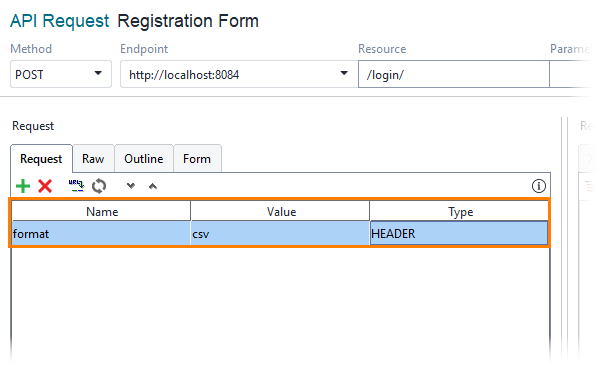Click the http://localhost:8084 endpoint combo box

point(239,74)
